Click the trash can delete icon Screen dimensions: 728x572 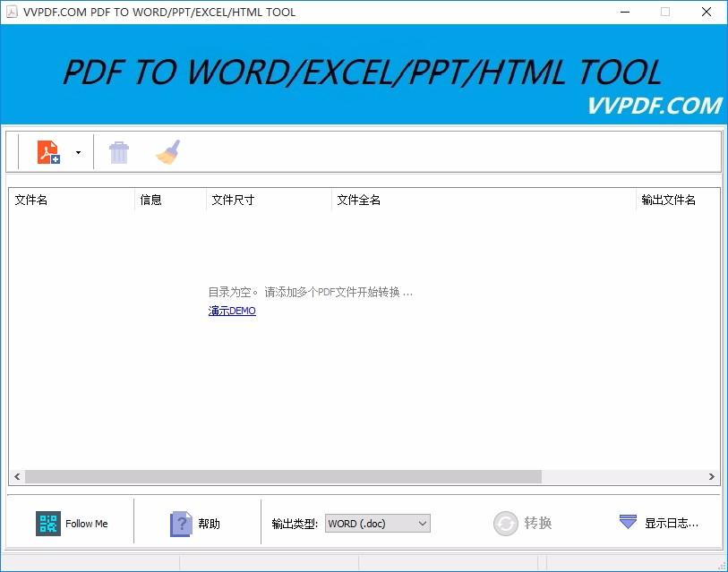tap(119, 152)
